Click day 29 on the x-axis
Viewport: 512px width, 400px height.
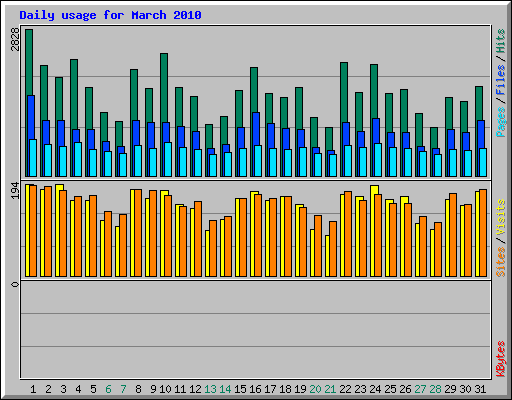point(450,389)
